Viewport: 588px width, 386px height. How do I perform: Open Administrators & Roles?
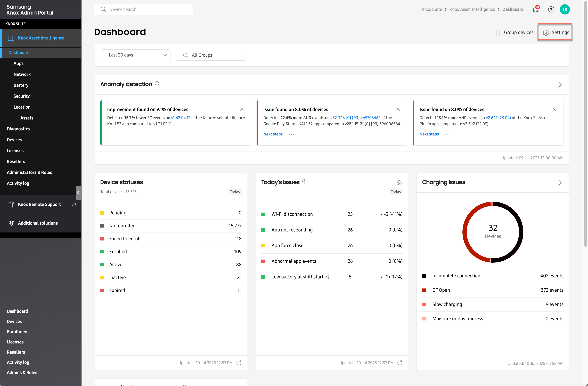29,172
